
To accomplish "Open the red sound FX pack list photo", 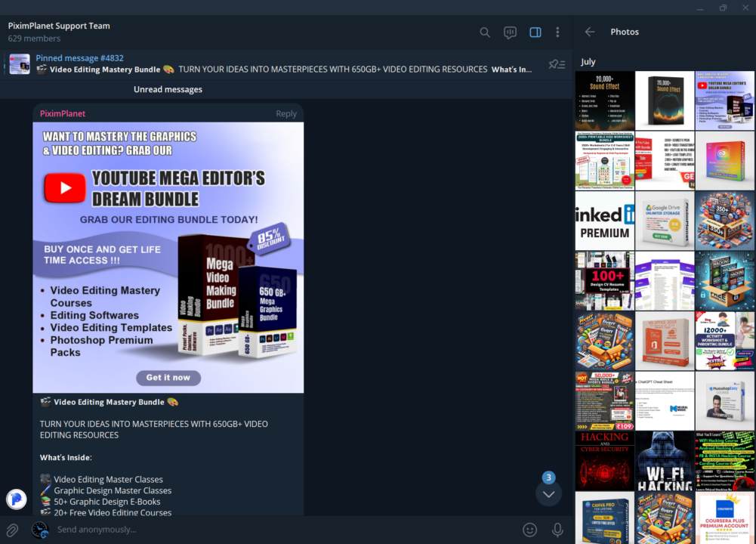I will click(x=665, y=161).
